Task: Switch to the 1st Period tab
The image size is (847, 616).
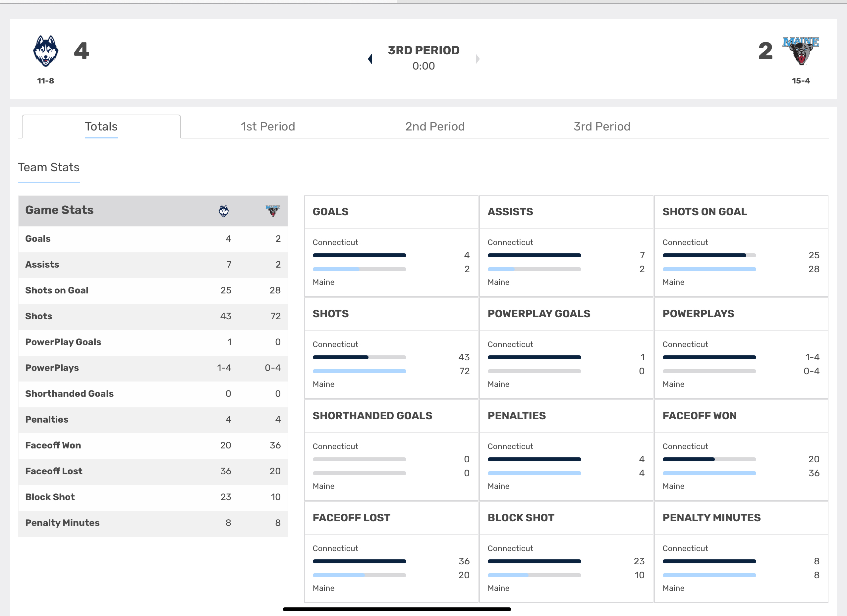Action: [x=268, y=127]
